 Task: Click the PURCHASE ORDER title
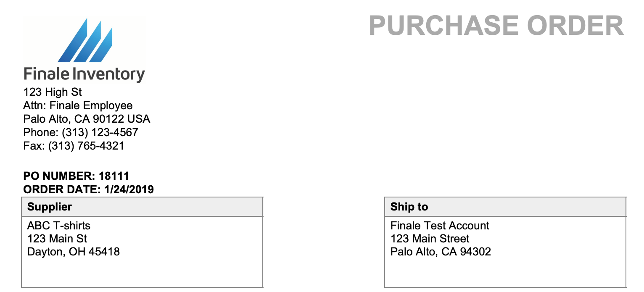496,26
